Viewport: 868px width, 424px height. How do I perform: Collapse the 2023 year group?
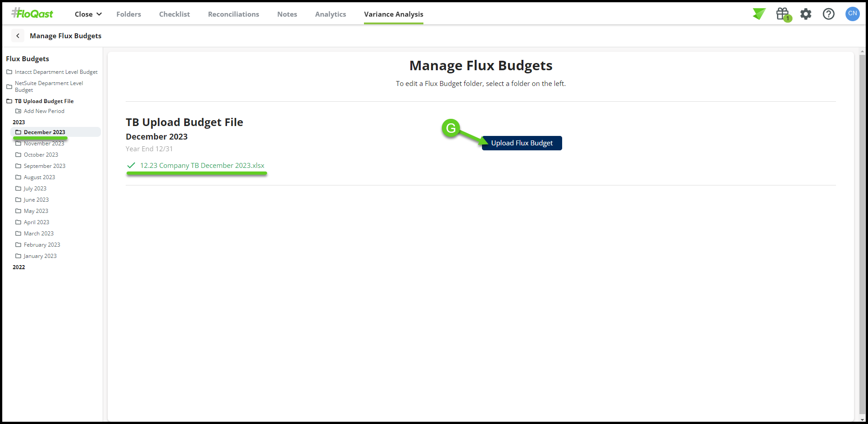[x=19, y=122]
